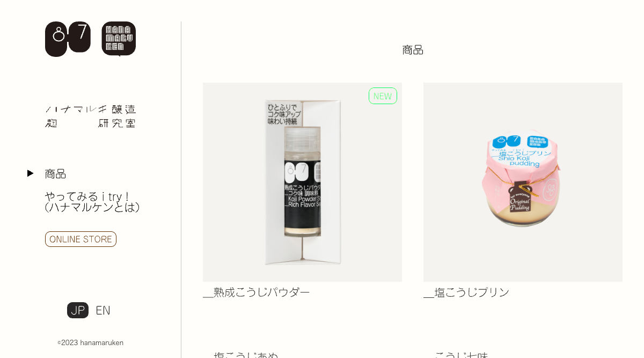Open the やってみる!try! menu item
This screenshot has width=644, height=358.
[88, 196]
